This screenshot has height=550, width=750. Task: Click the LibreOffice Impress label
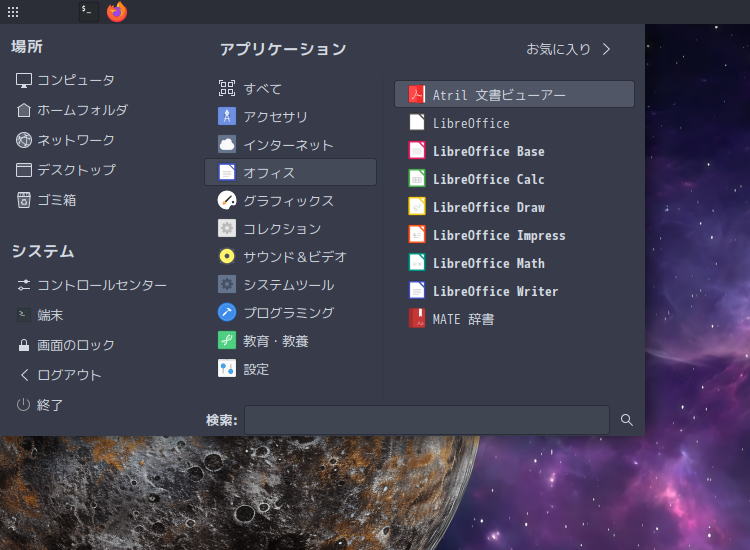[x=499, y=235]
